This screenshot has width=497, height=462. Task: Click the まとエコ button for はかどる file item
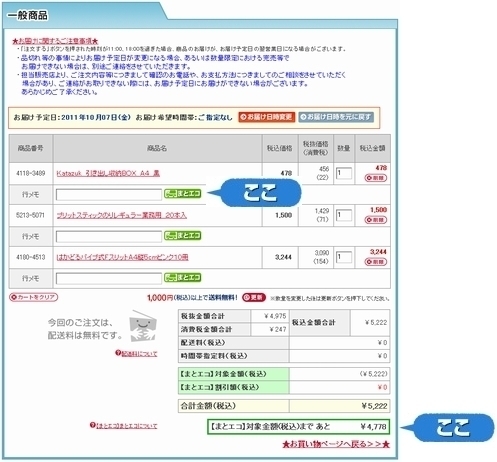coord(182,277)
